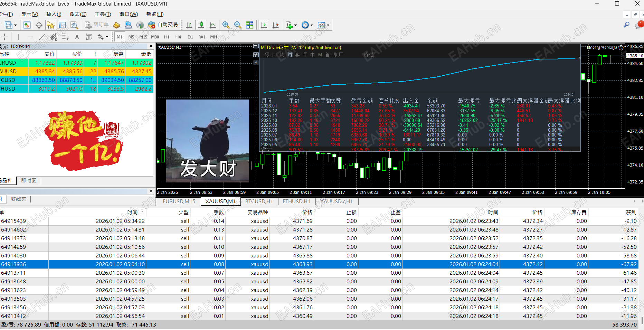
Task: Select the crosshair drawing tool
Action: 4,37
